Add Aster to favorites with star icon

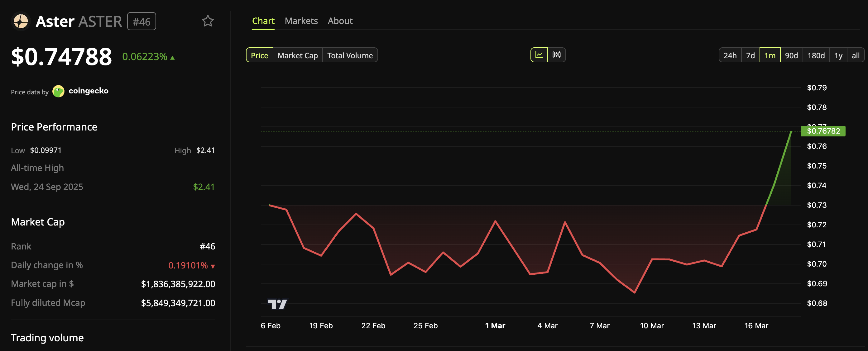208,21
